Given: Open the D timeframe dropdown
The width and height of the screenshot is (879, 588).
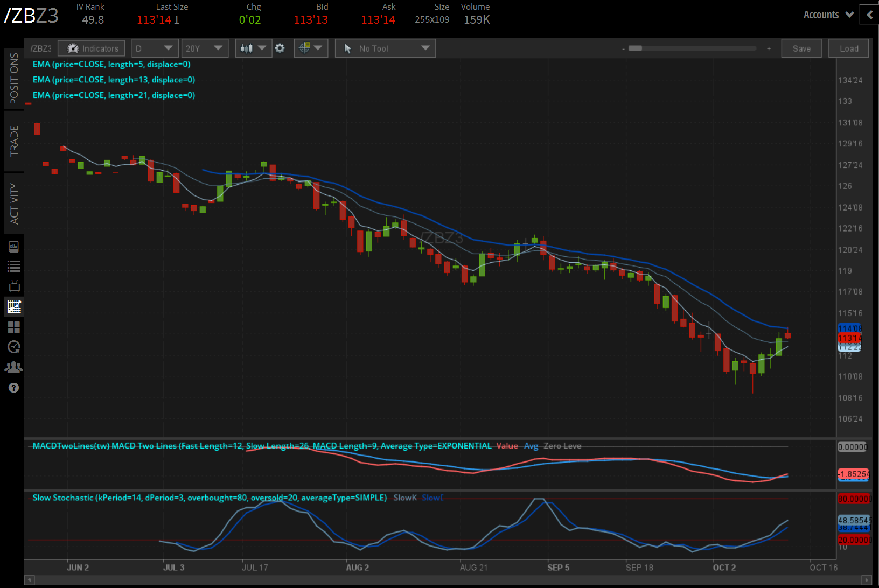Looking at the screenshot, I should click(x=155, y=48).
